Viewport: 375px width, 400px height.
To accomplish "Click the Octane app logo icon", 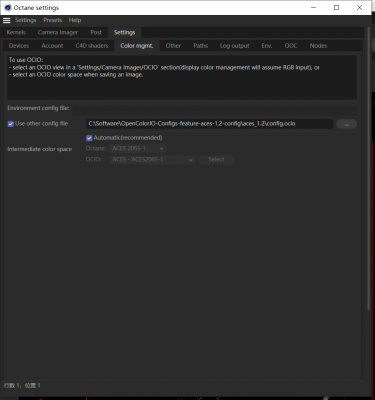I will [x=8, y=8].
